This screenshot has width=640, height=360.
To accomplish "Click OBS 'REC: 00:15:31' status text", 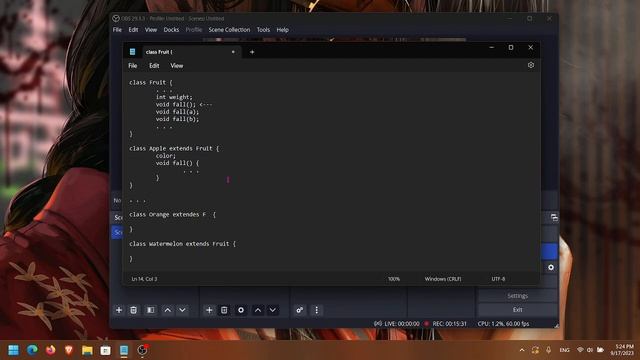I will pos(449,324).
